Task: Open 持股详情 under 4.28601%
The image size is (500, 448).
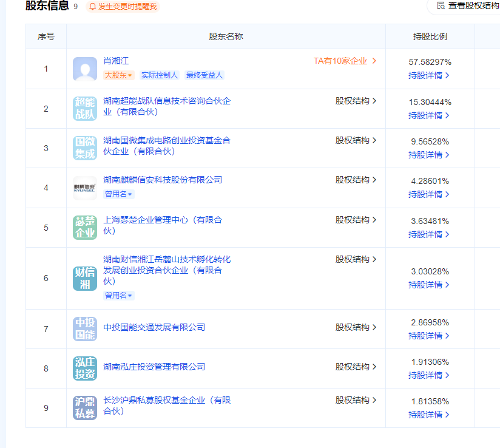Action: [x=428, y=195]
